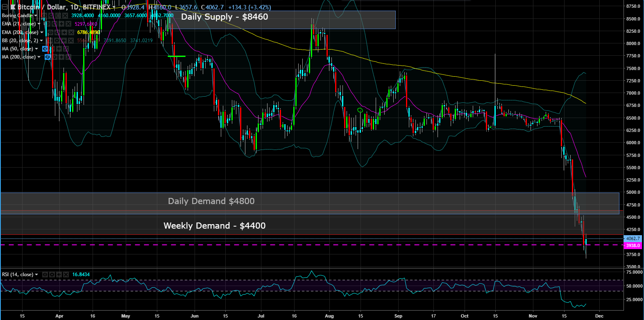The width and height of the screenshot is (644, 320).
Task: Show MA (200, close) with blue eye toggle
Action: [x=48, y=57]
